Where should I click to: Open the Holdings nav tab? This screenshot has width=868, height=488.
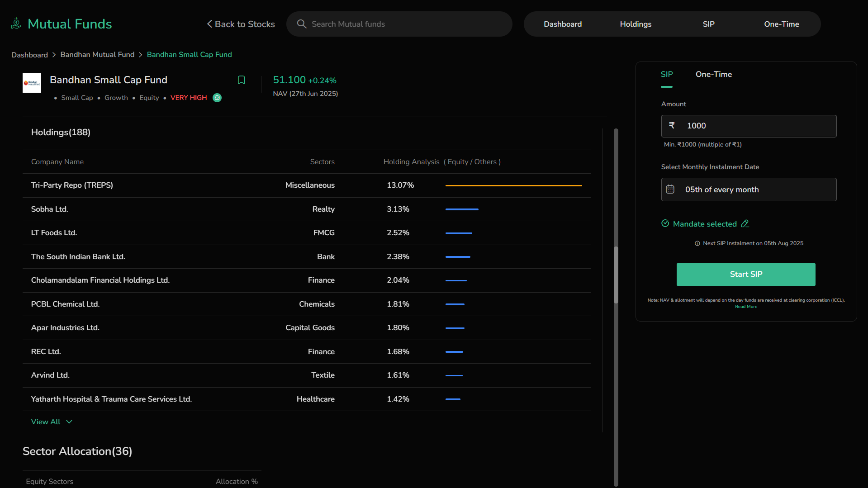click(636, 24)
